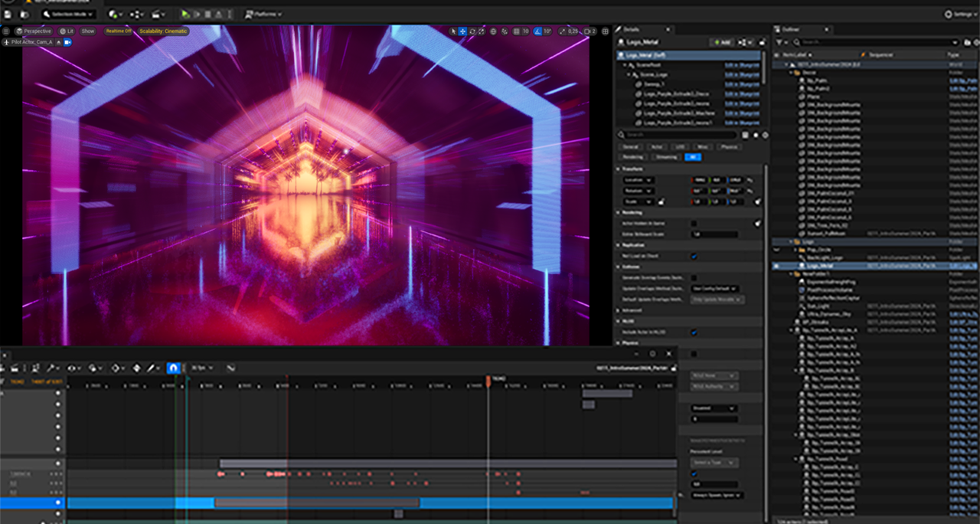
Task: Toggle the Actor Hidden in Game checkbox
Action: pos(694,224)
